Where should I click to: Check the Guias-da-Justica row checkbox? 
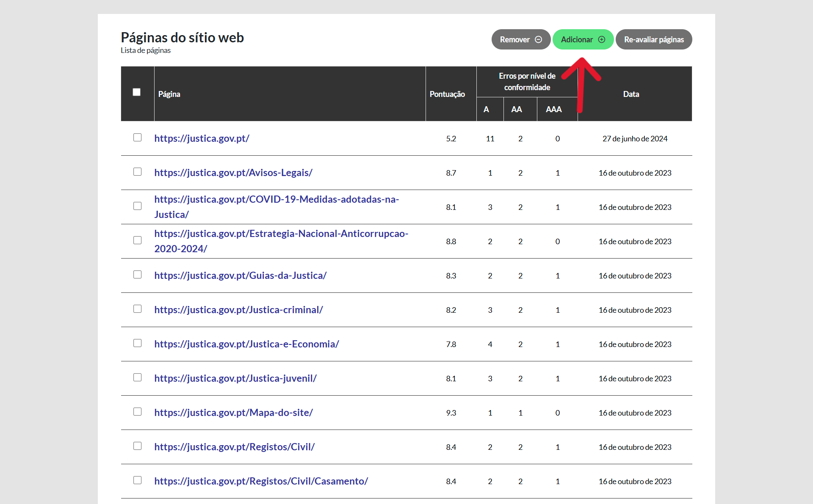(x=137, y=275)
